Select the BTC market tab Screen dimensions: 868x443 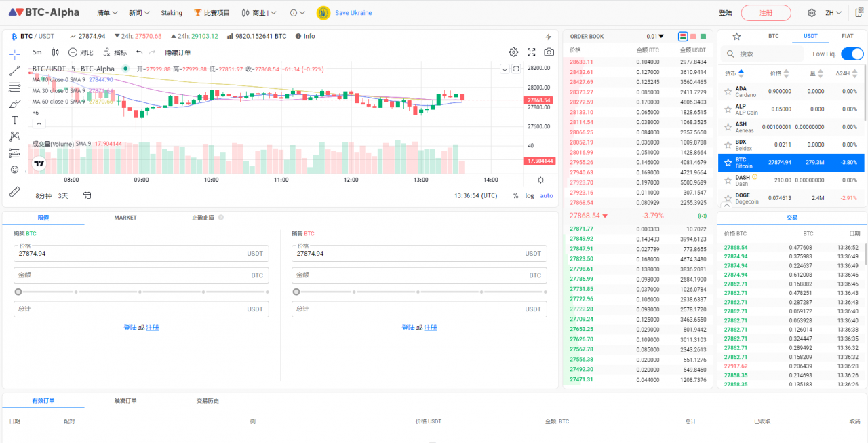(x=773, y=37)
